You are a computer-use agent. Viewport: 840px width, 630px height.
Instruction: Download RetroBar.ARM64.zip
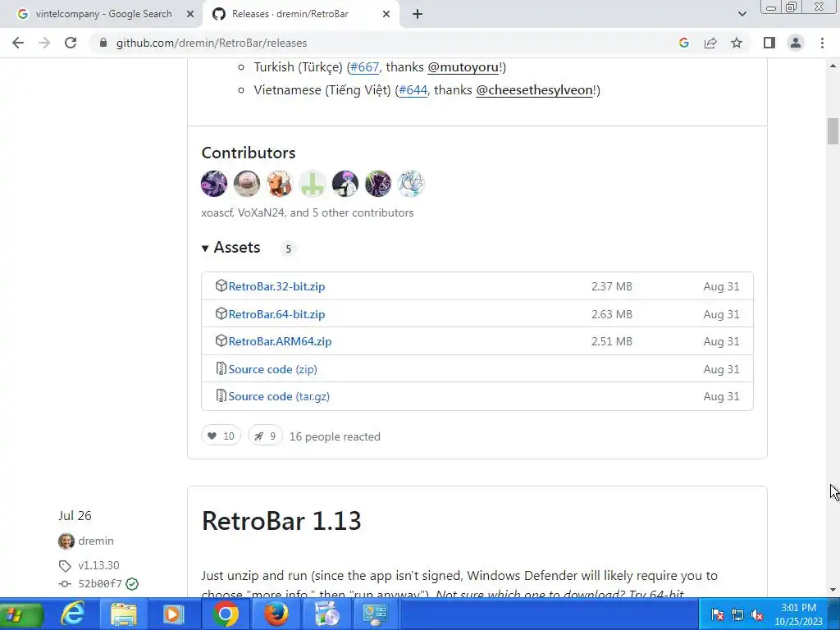click(280, 342)
